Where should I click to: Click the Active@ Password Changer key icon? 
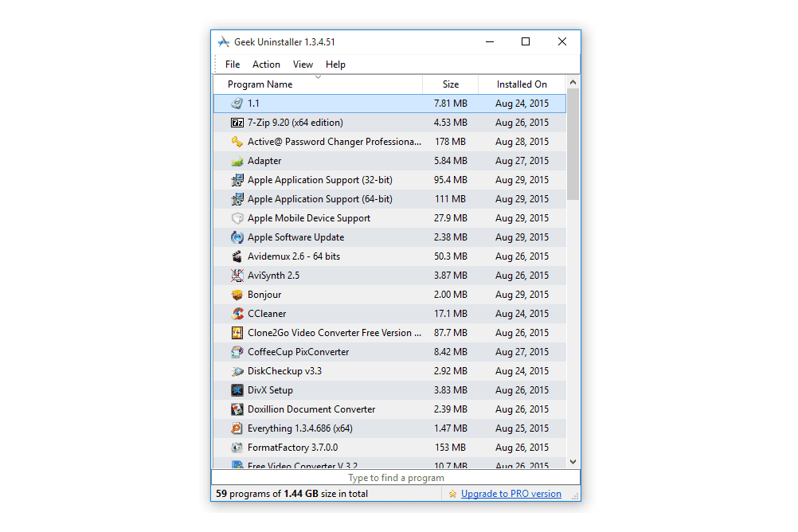pos(237,142)
